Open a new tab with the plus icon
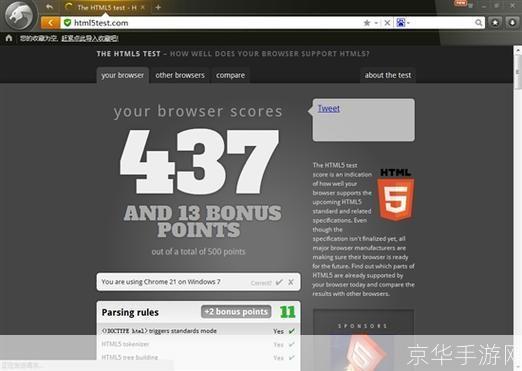522x371 pixels. pyautogui.click(x=158, y=7)
